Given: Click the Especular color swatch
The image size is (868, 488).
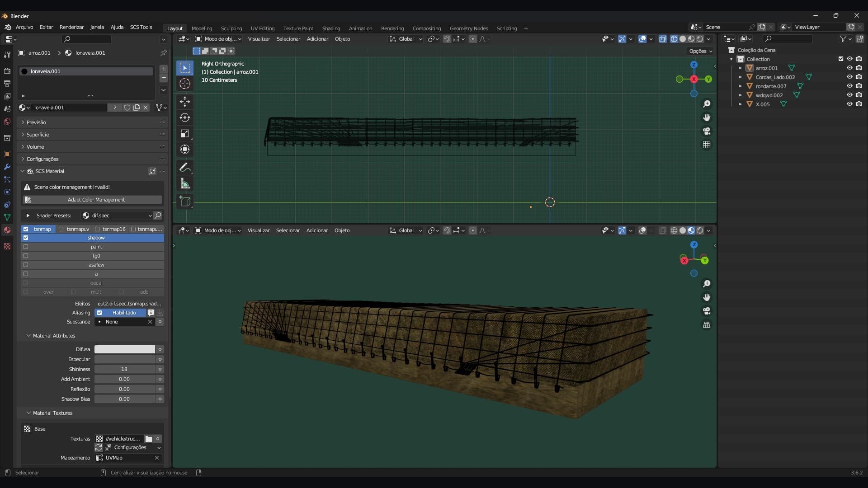Looking at the screenshot, I should click(125, 359).
